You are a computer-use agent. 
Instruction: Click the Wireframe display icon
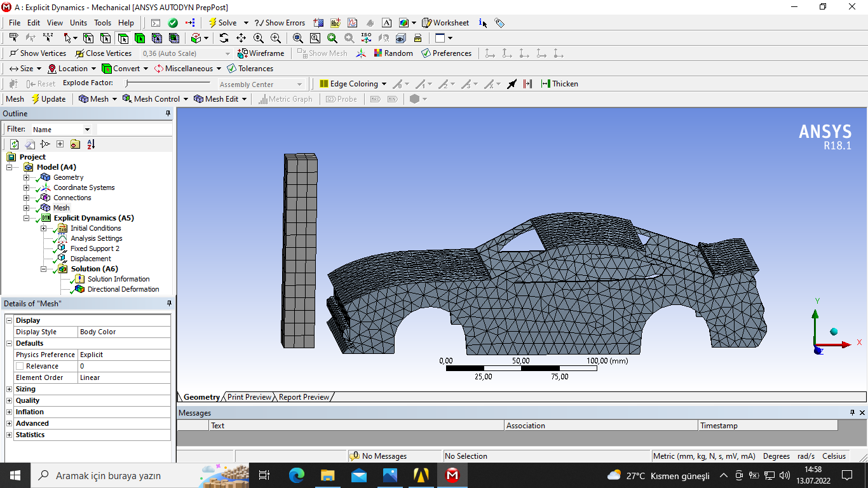click(261, 53)
